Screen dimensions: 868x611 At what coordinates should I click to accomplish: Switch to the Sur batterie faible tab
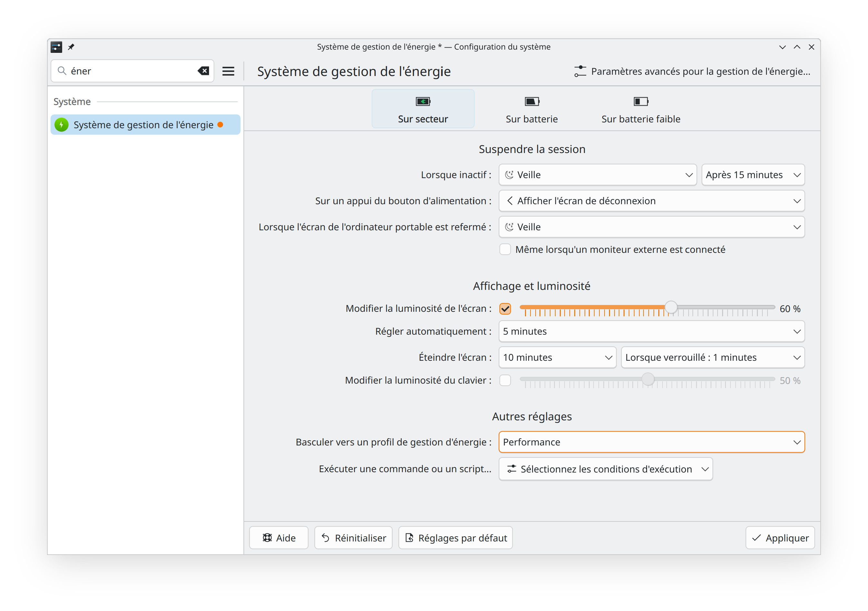click(641, 109)
